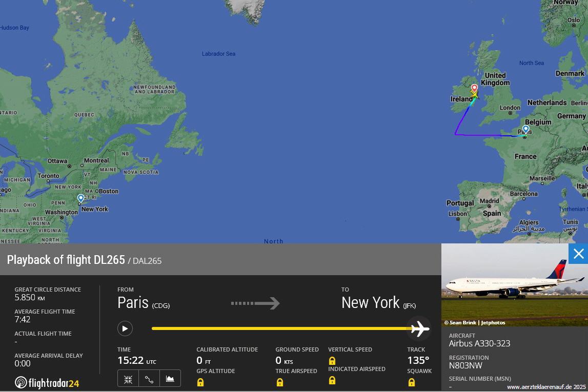This screenshot has width=588, height=392.
Task: Click the Vertical Speed lock icon
Action: (332, 361)
